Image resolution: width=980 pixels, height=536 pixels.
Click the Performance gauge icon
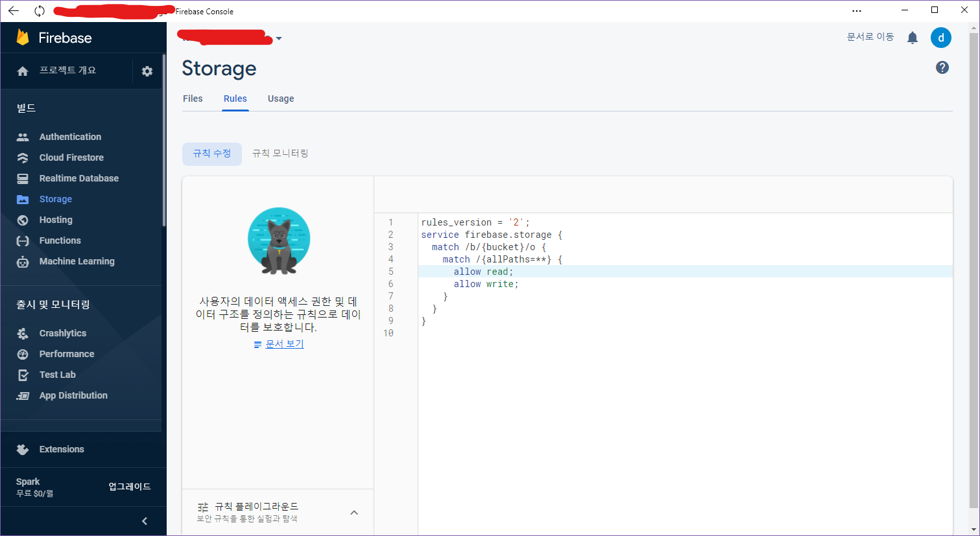click(23, 354)
